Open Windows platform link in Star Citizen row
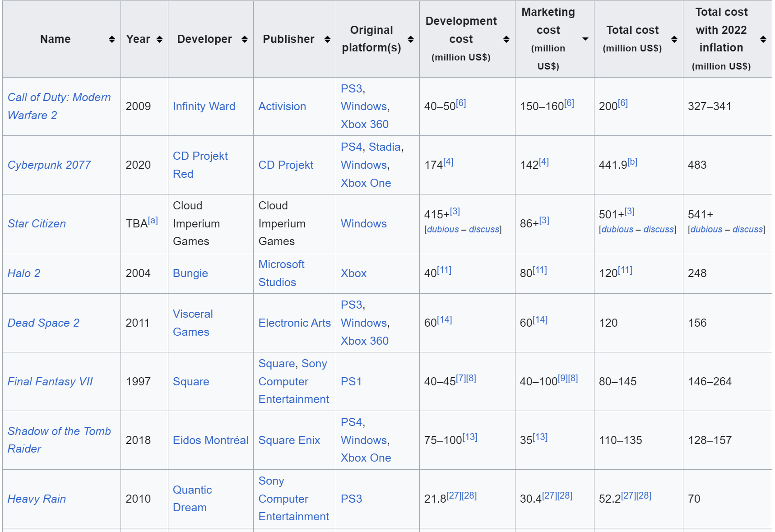Screen dimensions: 775x532 [x=364, y=224]
